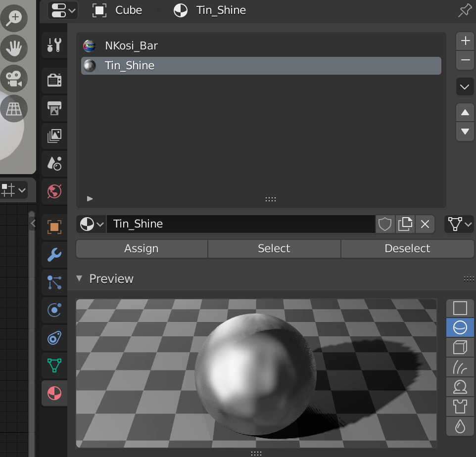
Task: Open the Modifiers wrench tab
Action: coord(54,255)
